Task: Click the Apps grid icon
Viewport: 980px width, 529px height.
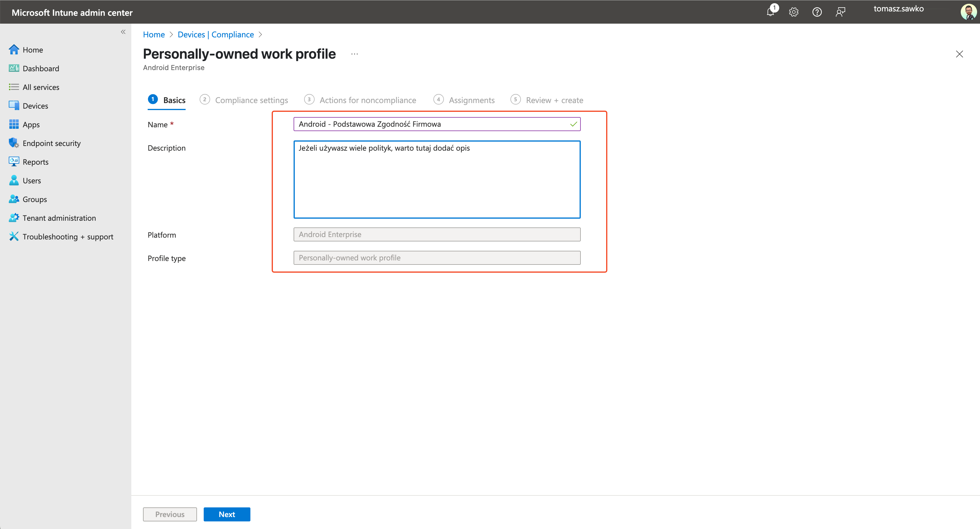Action: tap(14, 124)
